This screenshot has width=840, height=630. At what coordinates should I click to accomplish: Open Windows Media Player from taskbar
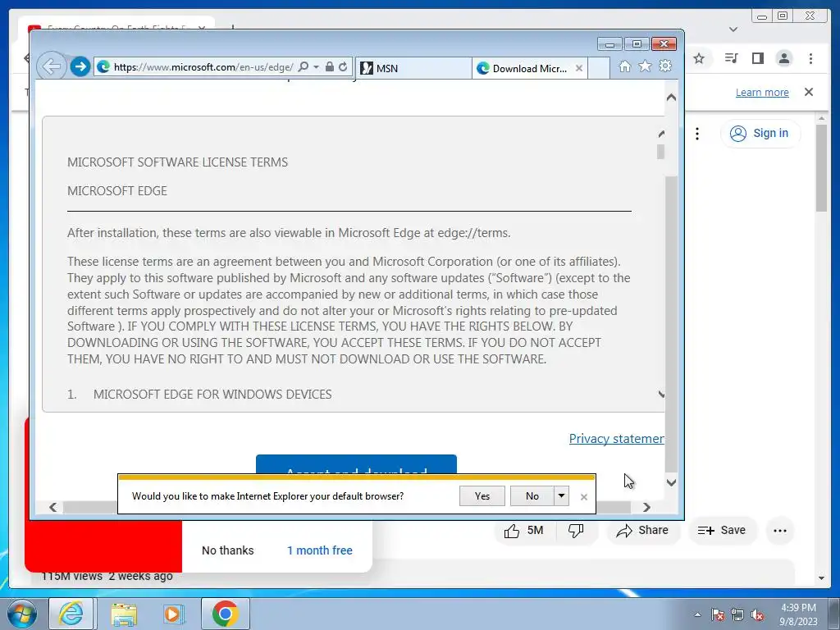(x=174, y=614)
